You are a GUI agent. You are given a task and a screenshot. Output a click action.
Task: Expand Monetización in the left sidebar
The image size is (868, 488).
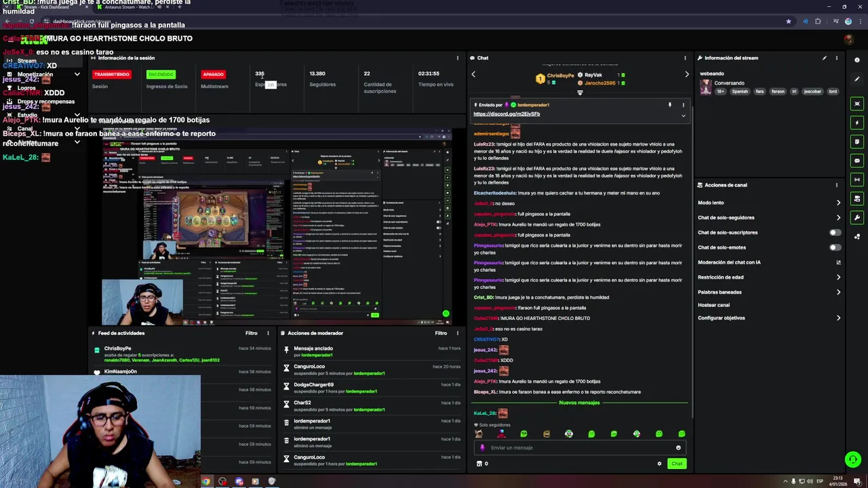coord(77,75)
